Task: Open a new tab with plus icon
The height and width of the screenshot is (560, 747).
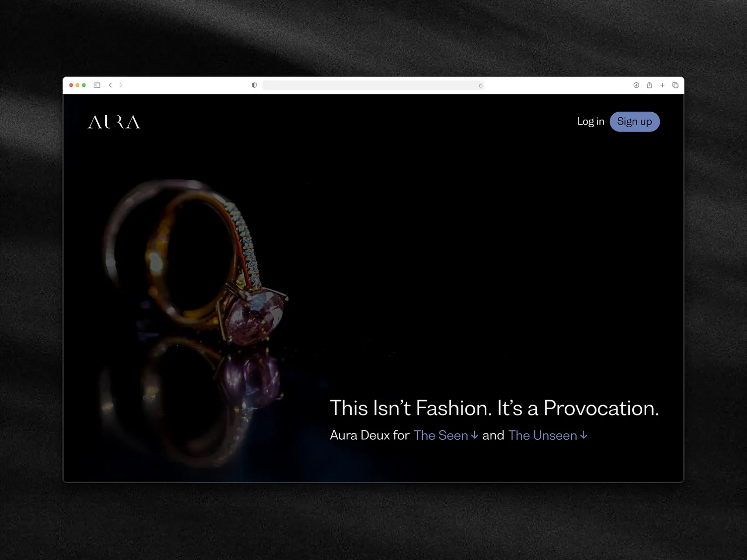Action: click(x=662, y=85)
